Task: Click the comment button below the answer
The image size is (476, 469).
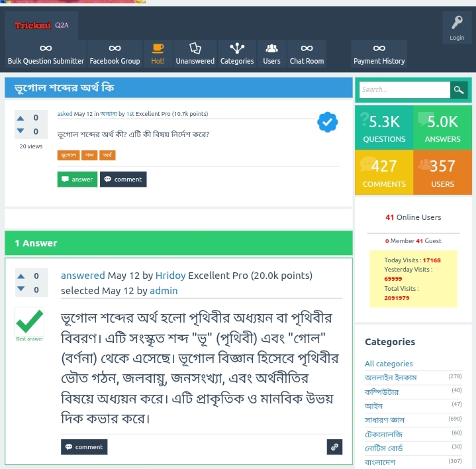Action: point(84,447)
